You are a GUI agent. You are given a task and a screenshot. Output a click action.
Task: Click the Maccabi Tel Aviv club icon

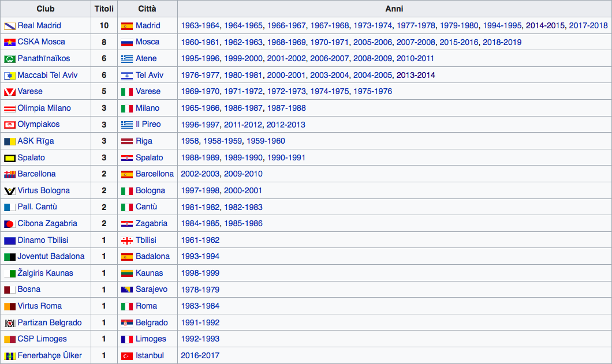(x=10, y=76)
